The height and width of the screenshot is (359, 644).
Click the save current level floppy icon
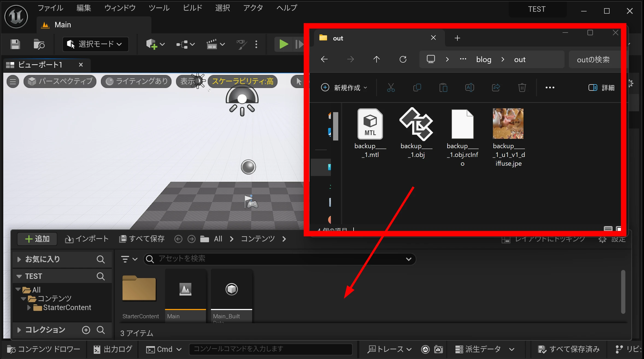coord(15,44)
